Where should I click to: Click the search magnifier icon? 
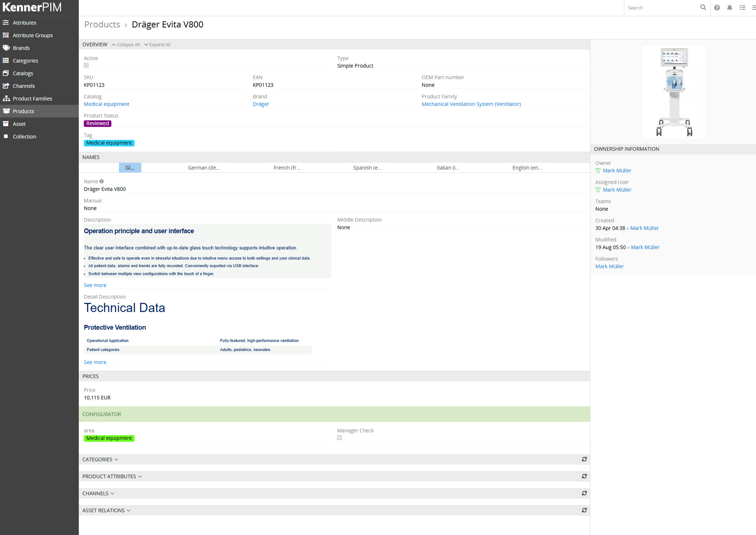click(x=703, y=7)
